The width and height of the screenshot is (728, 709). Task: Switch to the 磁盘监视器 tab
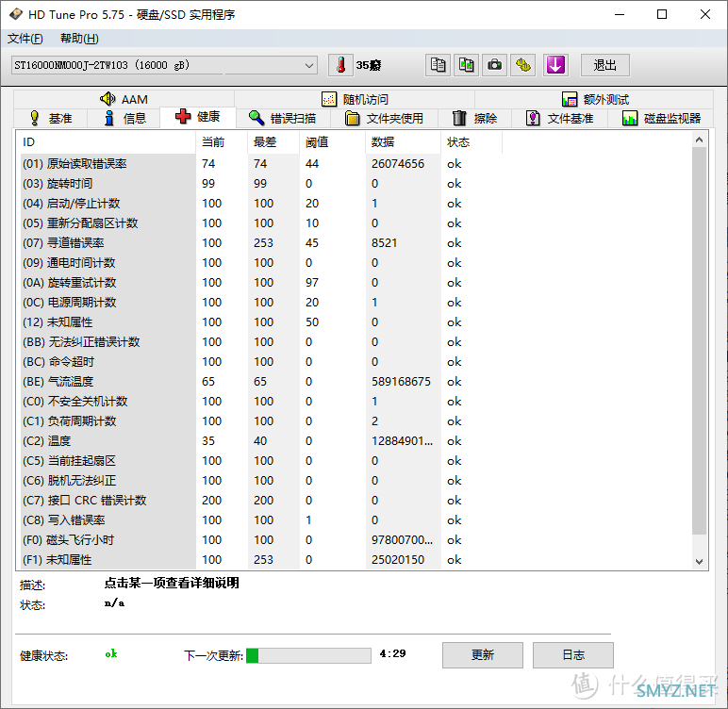click(660, 119)
